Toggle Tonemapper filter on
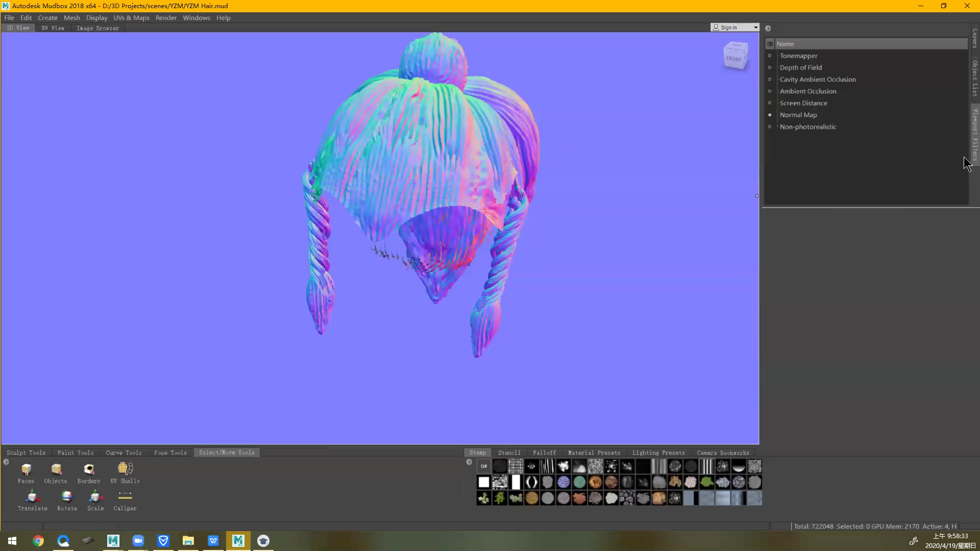 click(770, 55)
